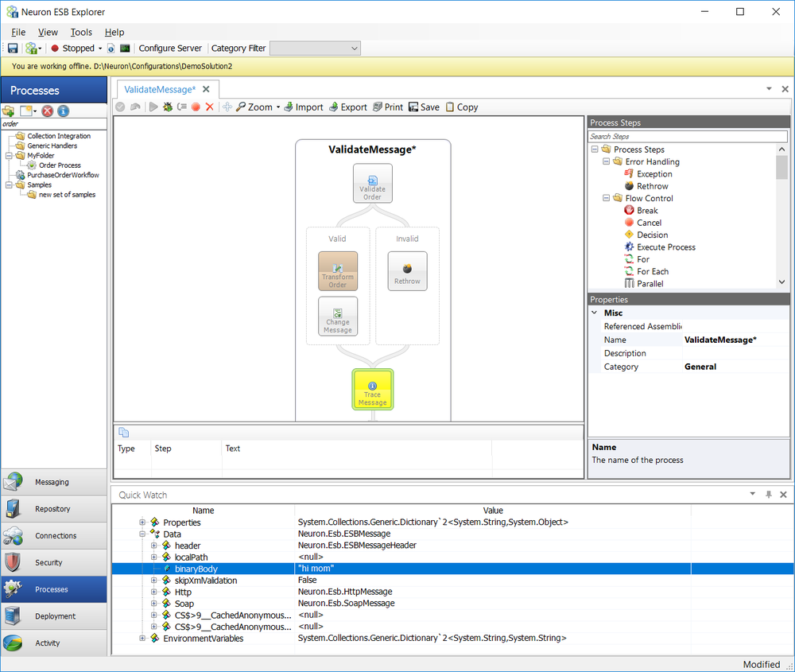795x672 pixels.
Task: Click the grey Undo arrow icon in process toolbar
Action: point(135,107)
